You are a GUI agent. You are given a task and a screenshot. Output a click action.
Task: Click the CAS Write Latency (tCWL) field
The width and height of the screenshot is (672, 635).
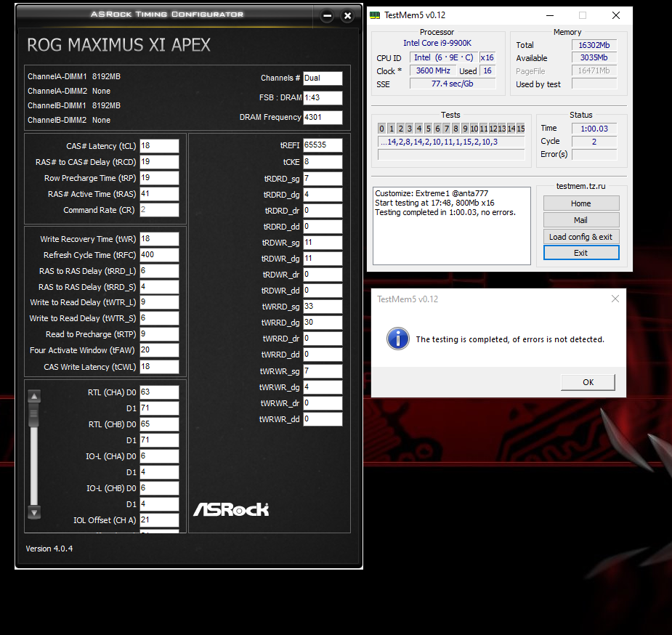[x=159, y=366]
